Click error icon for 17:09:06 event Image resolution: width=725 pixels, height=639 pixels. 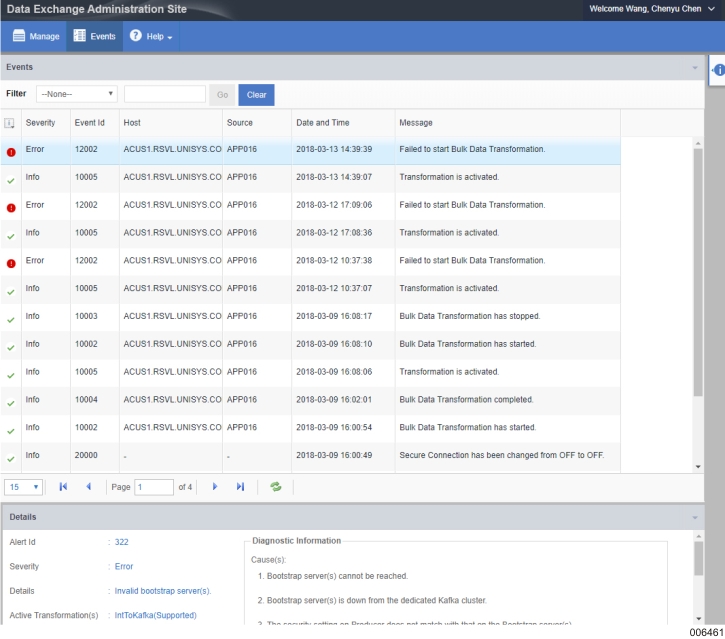tap(11, 208)
